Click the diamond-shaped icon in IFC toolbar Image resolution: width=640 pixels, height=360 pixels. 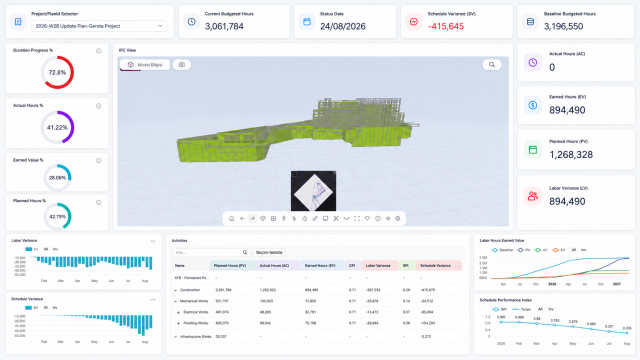(x=367, y=218)
